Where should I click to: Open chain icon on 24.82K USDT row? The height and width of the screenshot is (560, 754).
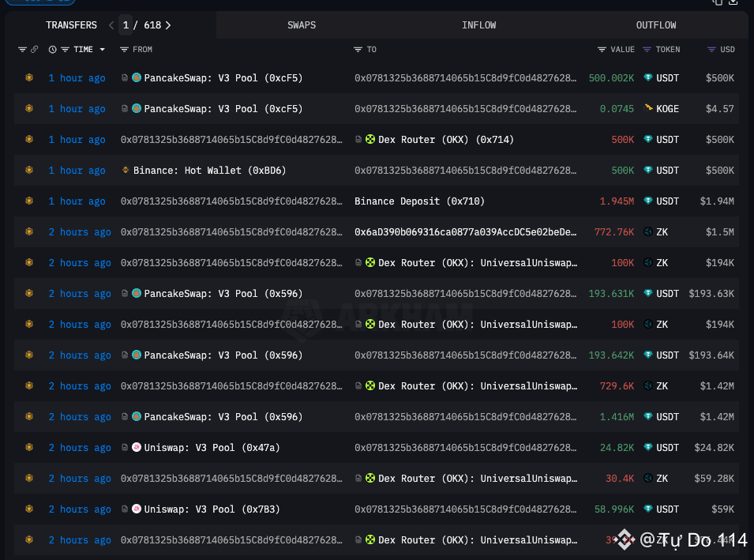[29, 447]
